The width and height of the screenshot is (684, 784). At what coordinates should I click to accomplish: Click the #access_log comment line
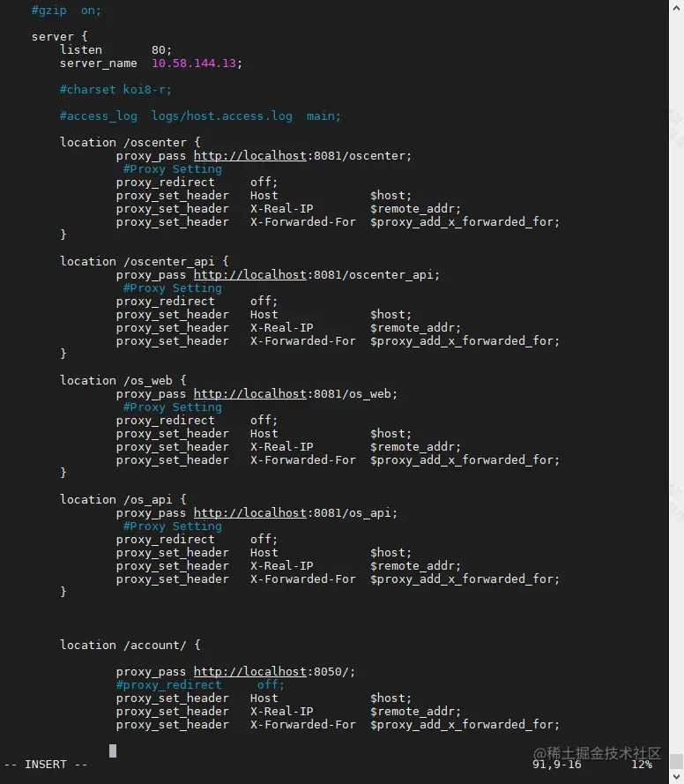[x=200, y=116]
